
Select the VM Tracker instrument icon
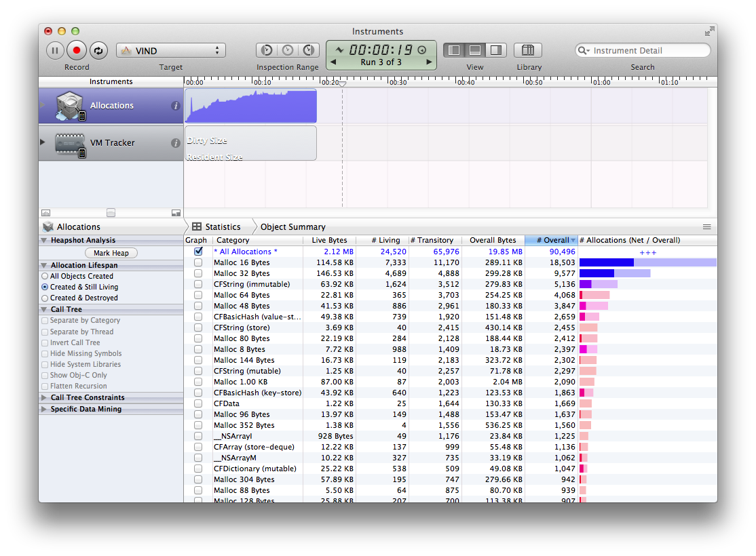point(70,144)
